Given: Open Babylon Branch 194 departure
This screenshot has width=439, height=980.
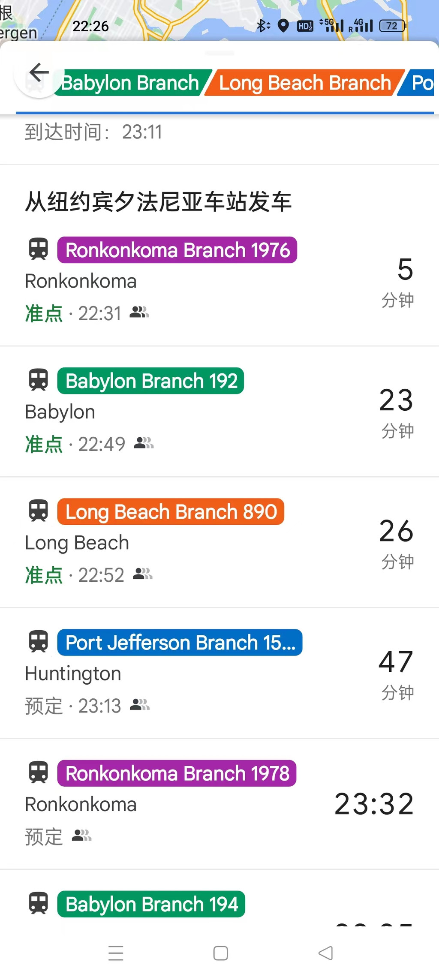Looking at the screenshot, I should click(151, 904).
